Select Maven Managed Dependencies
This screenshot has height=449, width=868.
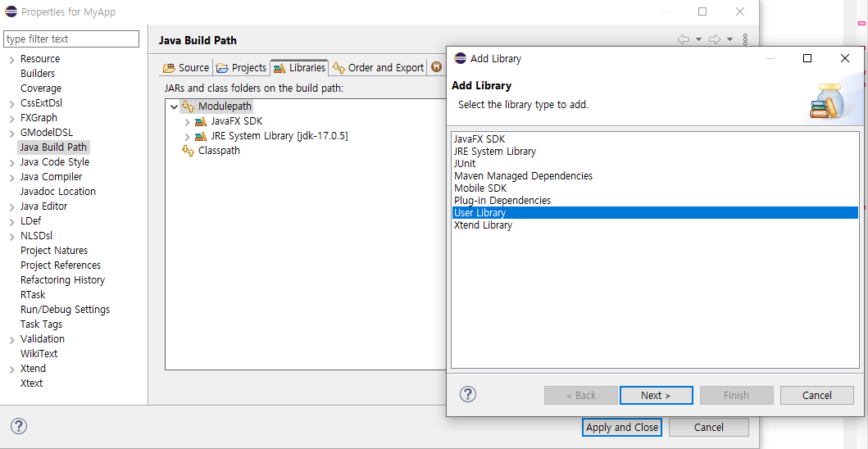(x=655, y=175)
